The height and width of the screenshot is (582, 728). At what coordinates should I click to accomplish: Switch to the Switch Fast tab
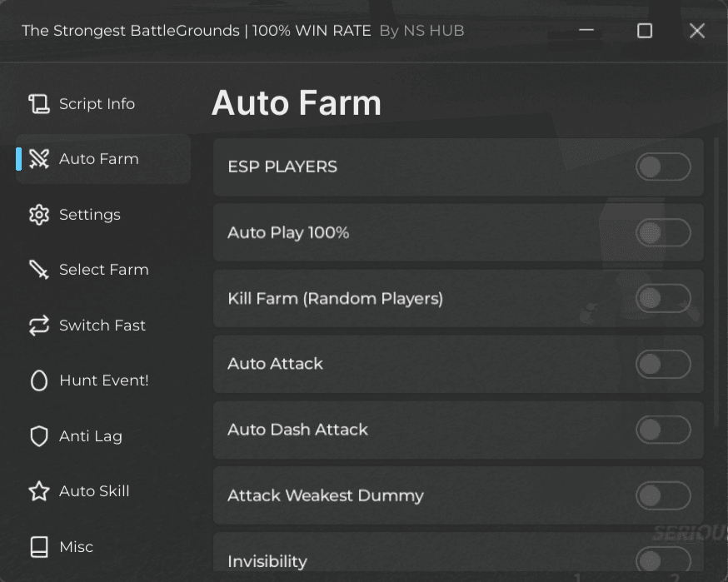103,326
